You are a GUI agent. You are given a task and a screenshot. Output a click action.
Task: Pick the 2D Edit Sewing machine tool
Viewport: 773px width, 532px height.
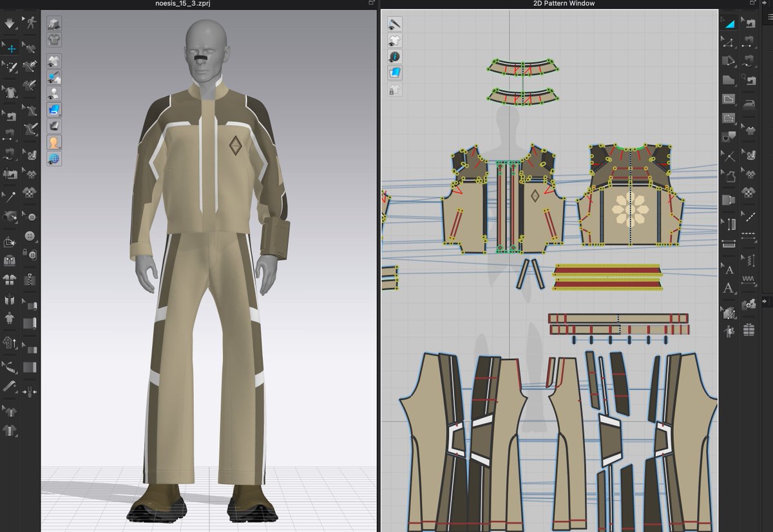tap(749, 24)
